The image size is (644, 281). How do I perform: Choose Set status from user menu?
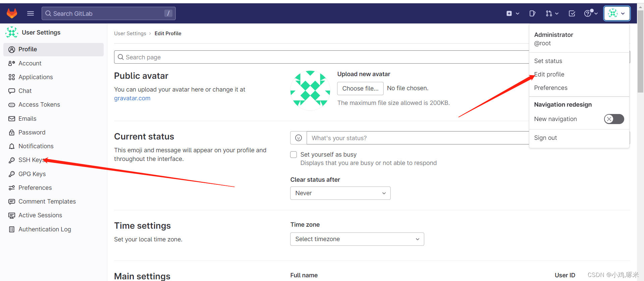[x=548, y=61]
